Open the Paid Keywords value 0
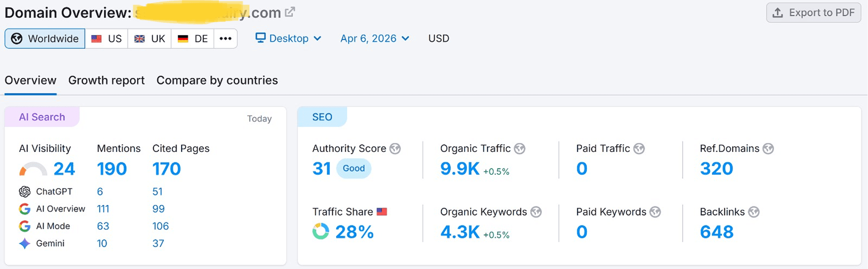This screenshot has height=269, width=868. pos(582,232)
